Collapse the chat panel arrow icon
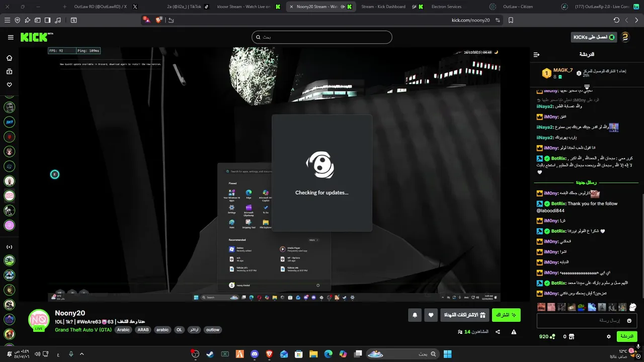 pyautogui.click(x=536, y=54)
